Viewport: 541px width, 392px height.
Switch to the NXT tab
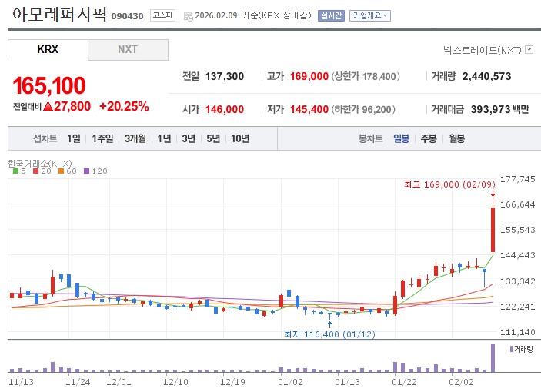coord(128,50)
